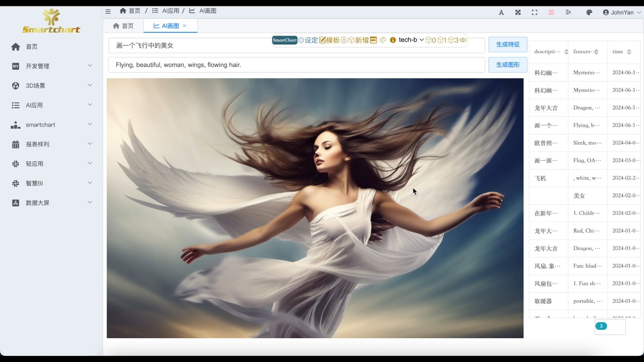
Task: Select the 风扇, 象 table row
Action: 585,266
